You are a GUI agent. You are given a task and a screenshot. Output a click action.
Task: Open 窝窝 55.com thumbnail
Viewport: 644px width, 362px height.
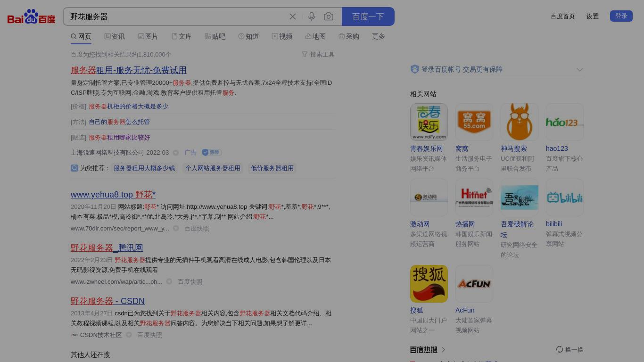pyautogui.click(x=474, y=122)
